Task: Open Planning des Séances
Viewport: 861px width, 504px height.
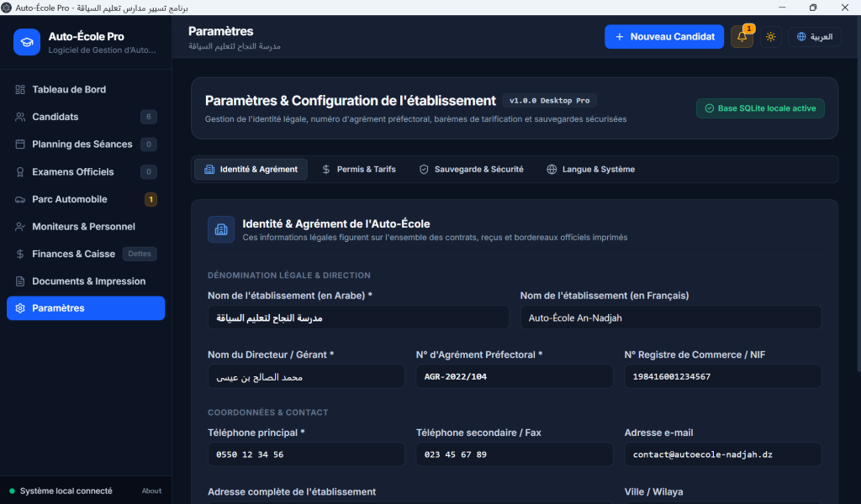Action: click(x=86, y=144)
